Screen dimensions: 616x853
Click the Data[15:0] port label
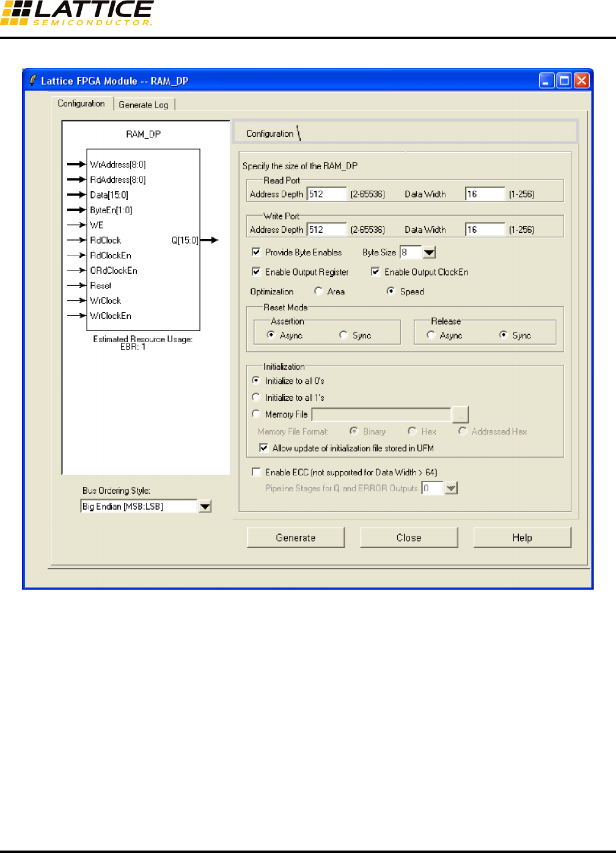109,195
